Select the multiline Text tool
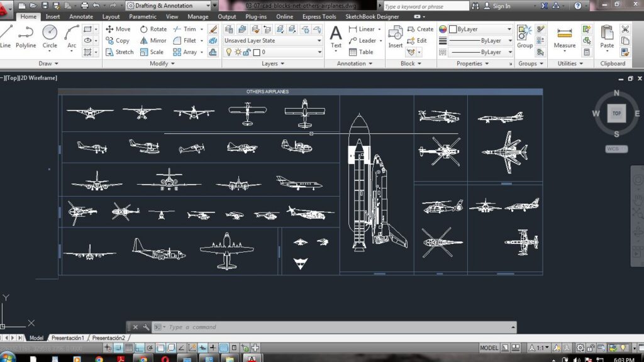 tap(336, 36)
